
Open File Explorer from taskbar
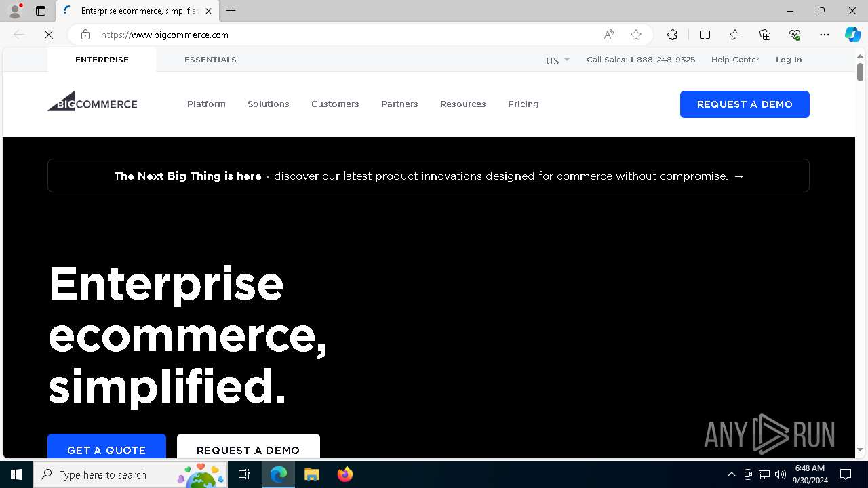[x=311, y=474]
